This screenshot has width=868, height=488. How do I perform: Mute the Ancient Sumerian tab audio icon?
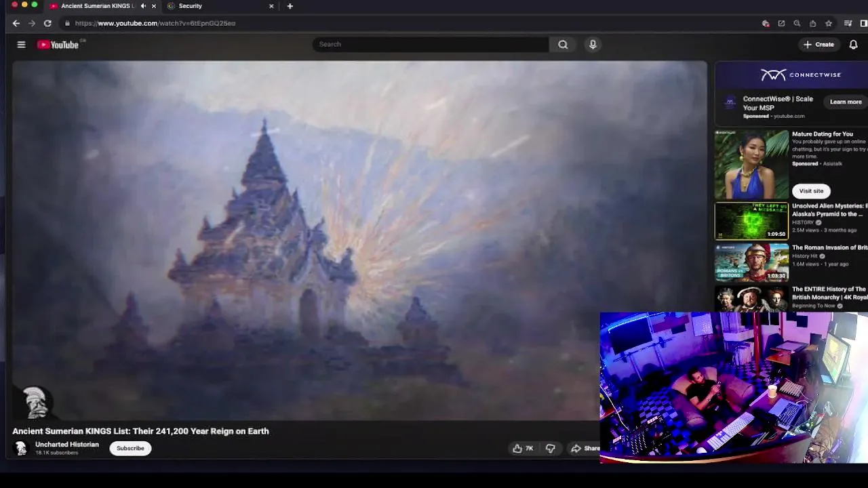[x=143, y=6]
